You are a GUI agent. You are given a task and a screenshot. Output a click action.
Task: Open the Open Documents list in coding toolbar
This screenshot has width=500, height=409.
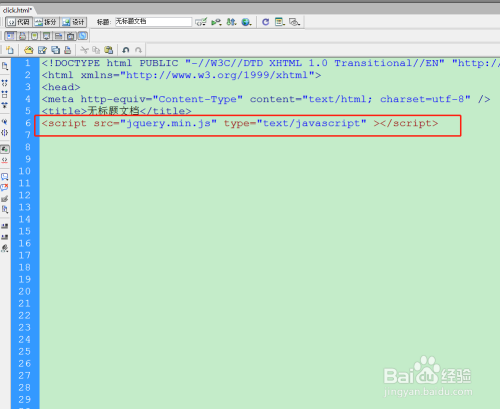tap(5, 66)
